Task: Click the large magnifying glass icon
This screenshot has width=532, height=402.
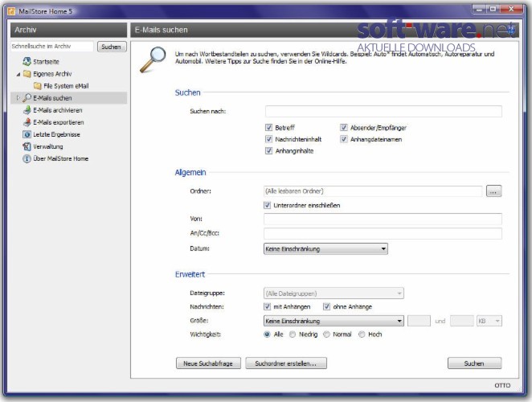Action: pos(153,59)
